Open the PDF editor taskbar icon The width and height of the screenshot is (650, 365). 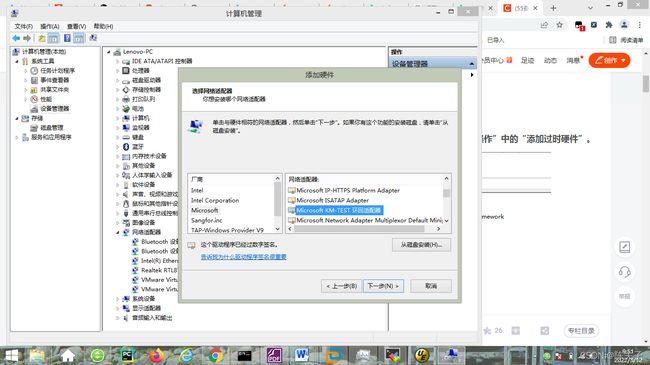274,355
